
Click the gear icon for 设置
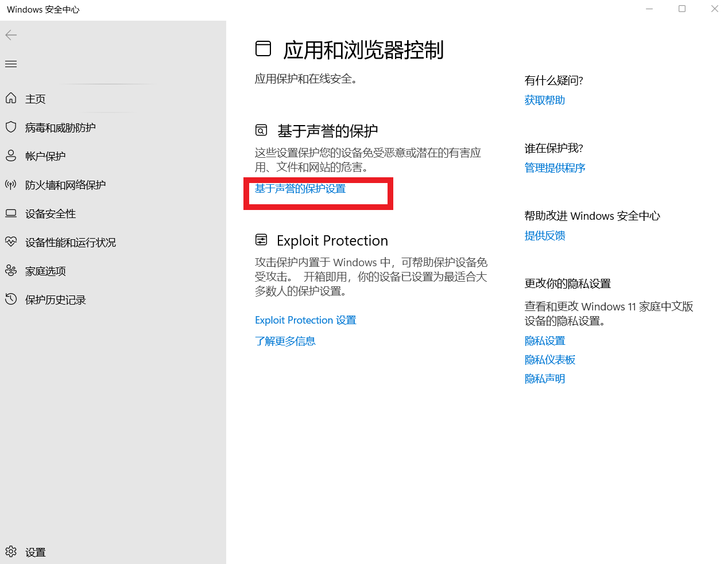(11, 551)
